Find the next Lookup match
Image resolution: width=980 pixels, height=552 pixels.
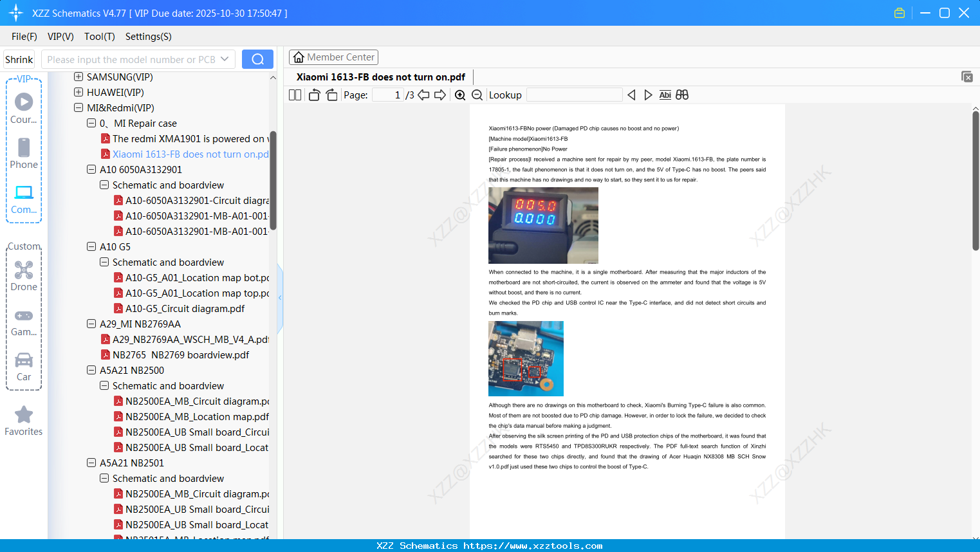click(x=648, y=95)
